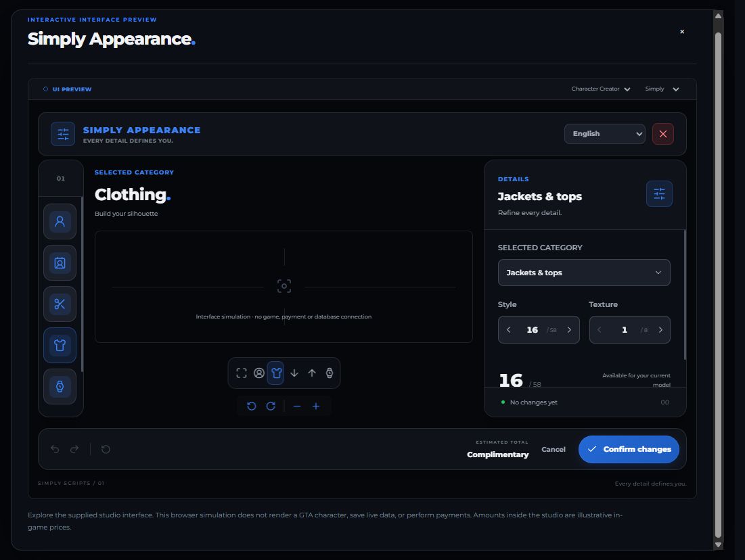Viewport: 745px width, 560px height.
Task: Click 'Every detail defines you.' footer text
Action: pos(650,484)
